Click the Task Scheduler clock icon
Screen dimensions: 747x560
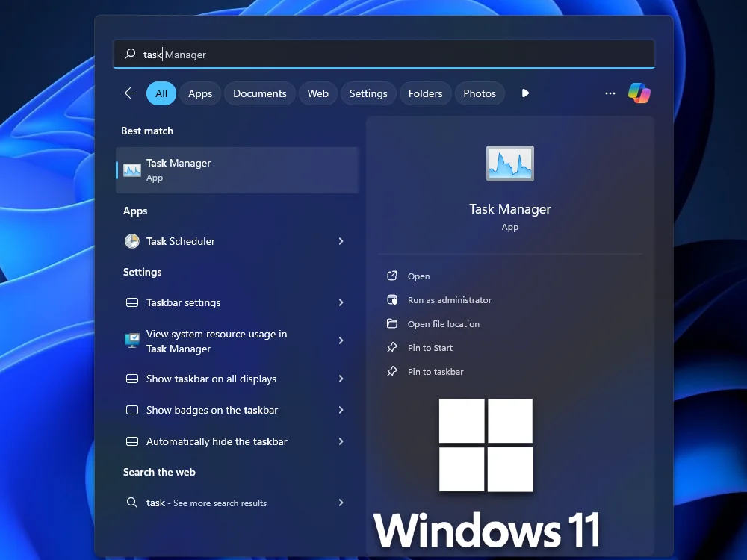coord(132,241)
